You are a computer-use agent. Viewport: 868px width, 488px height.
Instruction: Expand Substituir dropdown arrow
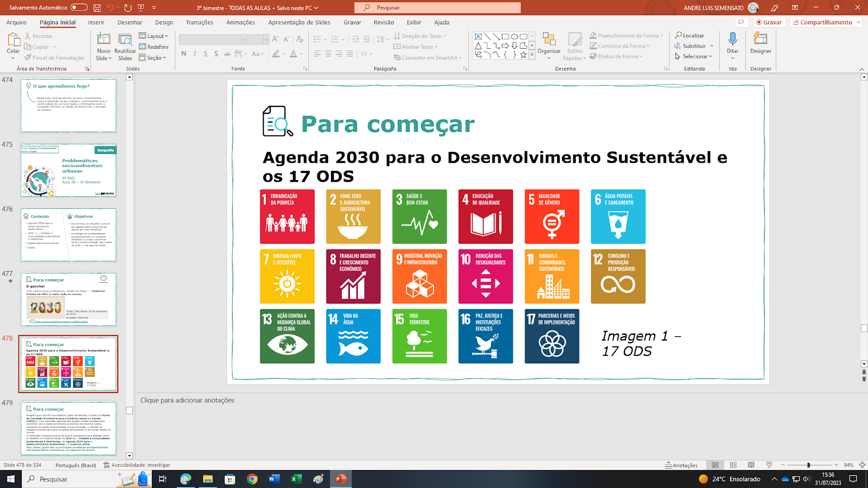[x=712, y=46]
